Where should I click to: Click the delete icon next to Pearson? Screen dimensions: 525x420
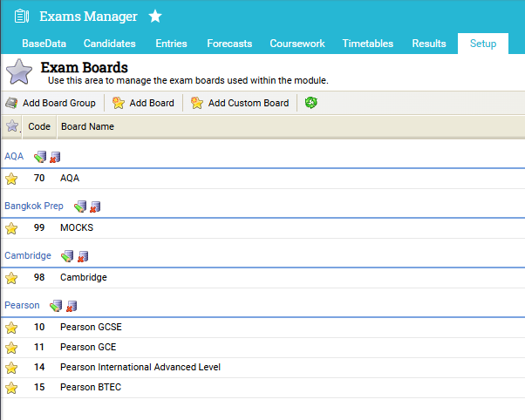coord(72,306)
